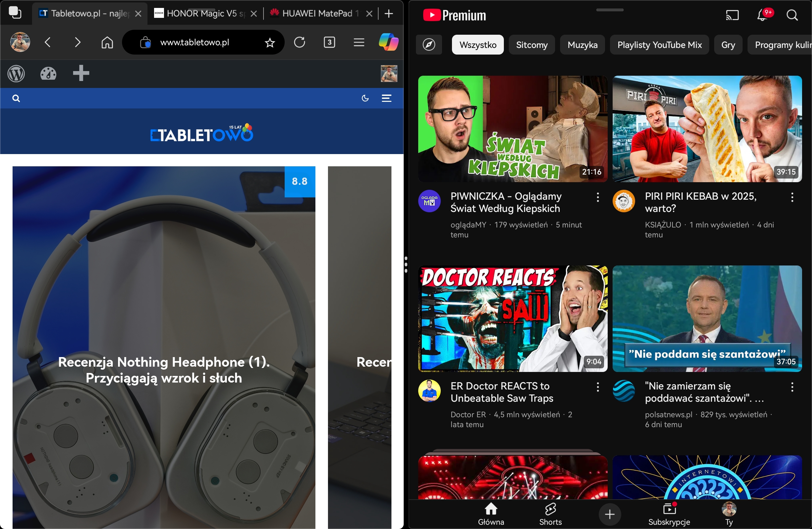Image resolution: width=812 pixels, height=529 pixels.
Task: Go to YouTube Główna tab
Action: click(x=491, y=514)
